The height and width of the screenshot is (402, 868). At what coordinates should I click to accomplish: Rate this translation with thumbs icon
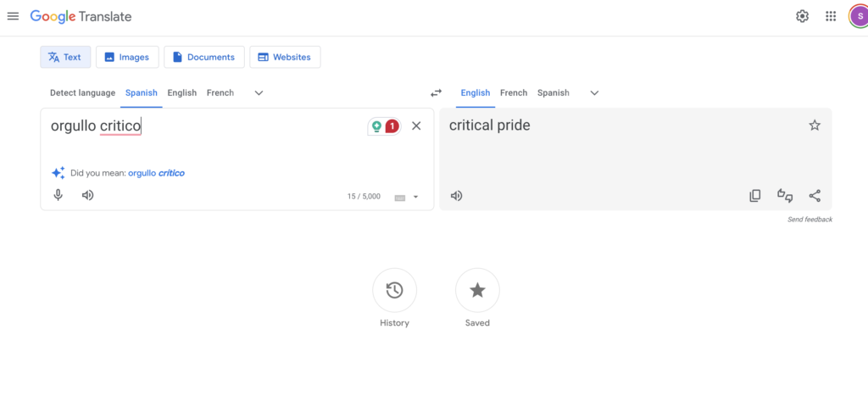[x=784, y=196]
